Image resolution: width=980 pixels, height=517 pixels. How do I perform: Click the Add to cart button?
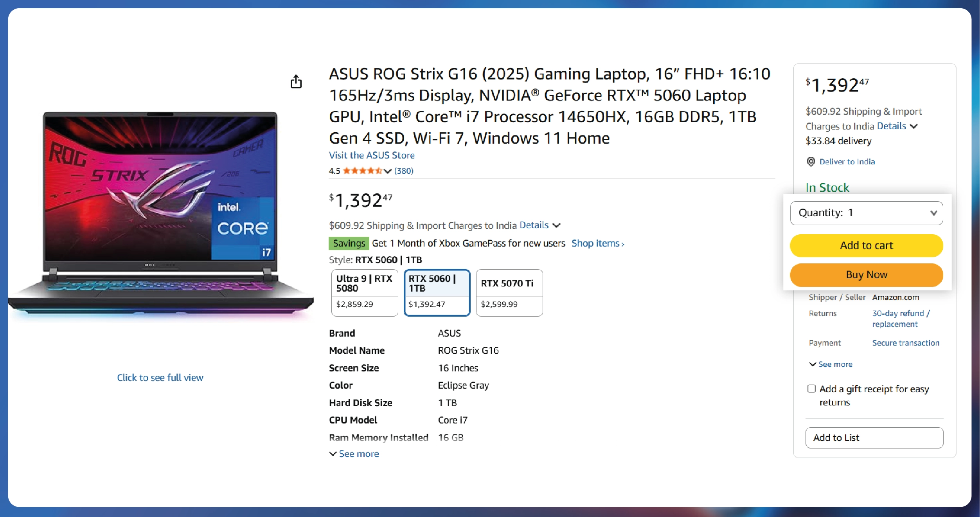click(x=866, y=245)
